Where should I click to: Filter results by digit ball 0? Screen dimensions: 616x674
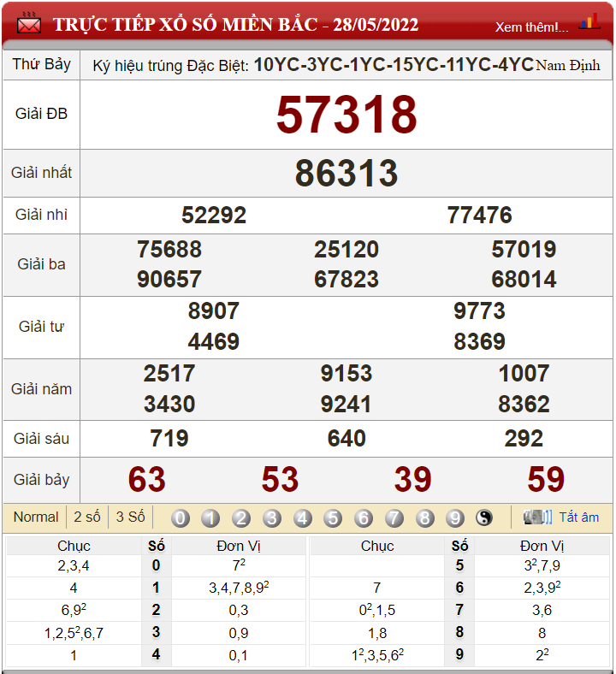point(181,518)
